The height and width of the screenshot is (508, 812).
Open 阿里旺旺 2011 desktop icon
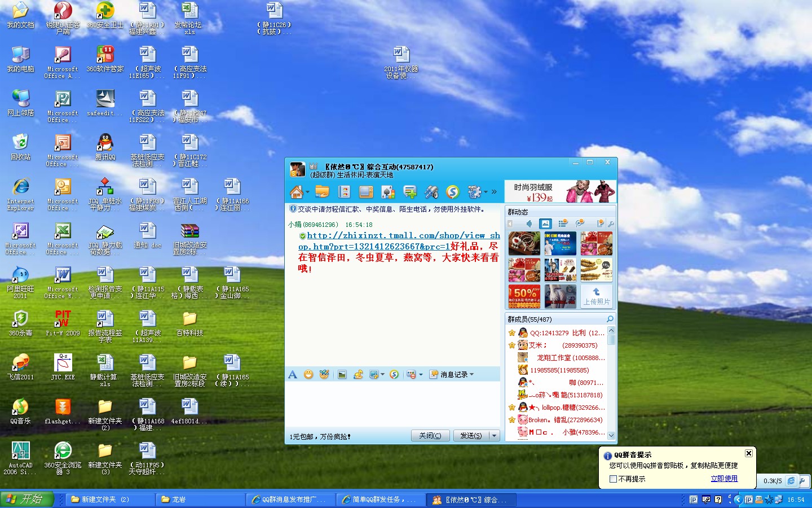[20, 282]
